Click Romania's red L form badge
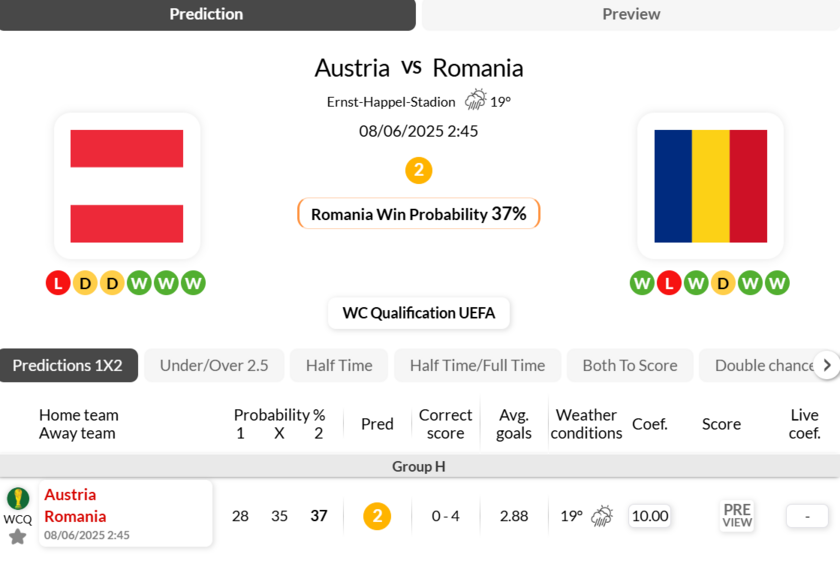Screen dimensions: 840x573 [x=669, y=283]
